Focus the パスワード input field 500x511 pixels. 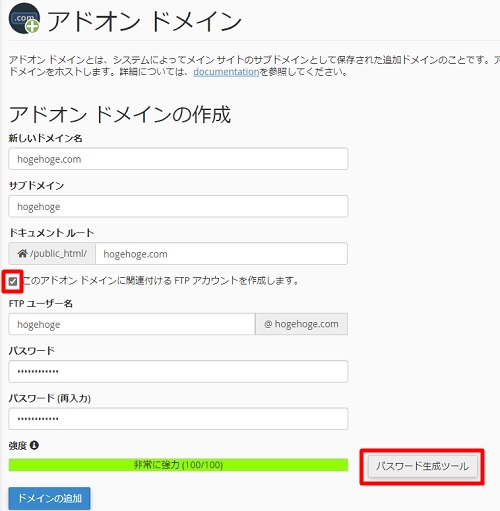(x=178, y=371)
